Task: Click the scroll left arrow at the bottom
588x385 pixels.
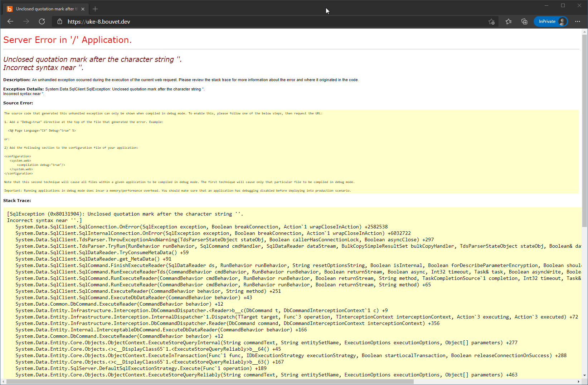Action: coord(3,382)
